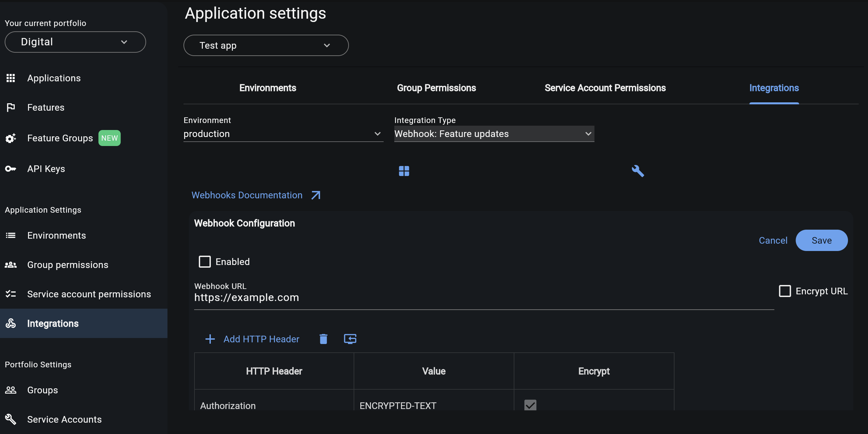This screenshot has height=434, width=868.
Task: Expand the Test app application dropdown
Action: tap(266, 45)
